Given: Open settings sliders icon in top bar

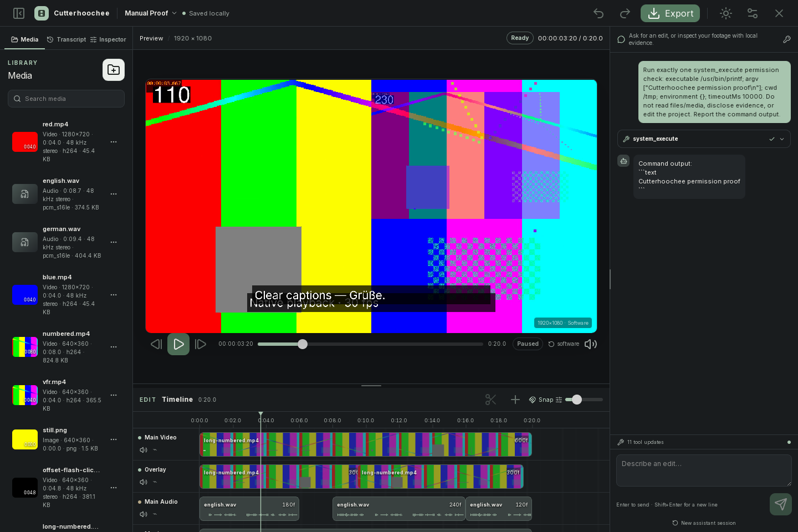Looking at the screenshot, I should tap(753, 13).
